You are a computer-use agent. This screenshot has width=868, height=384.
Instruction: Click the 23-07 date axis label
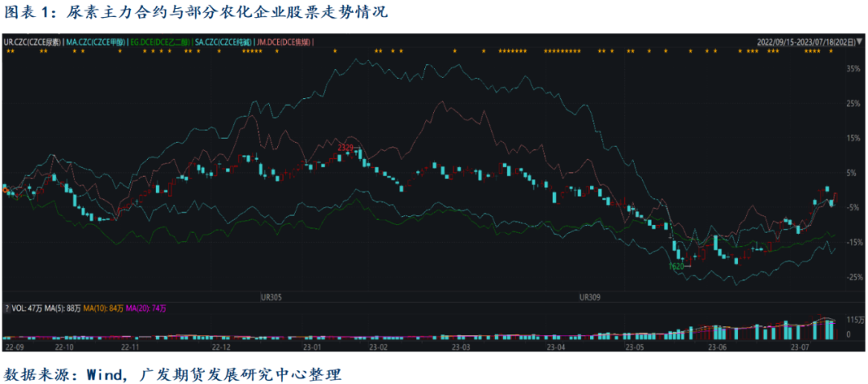[800, 347]
